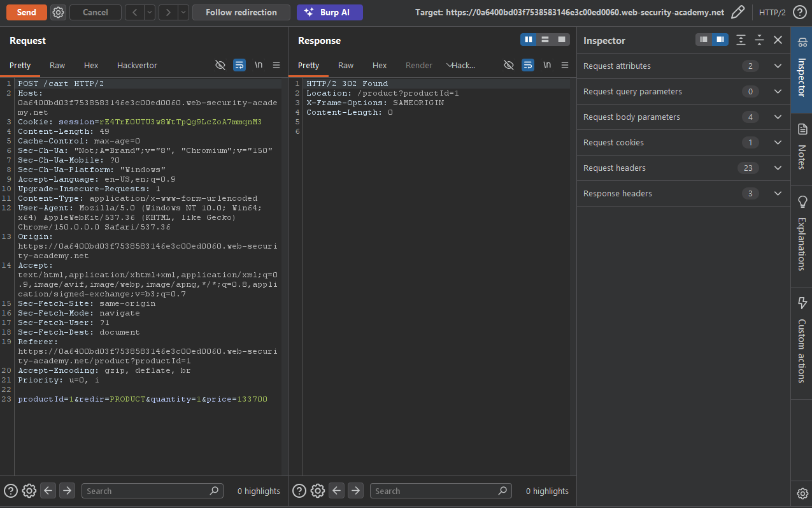Open back history dropdown arrow
The height and width of the screenshot is (508, 812).
coord(150,12)
